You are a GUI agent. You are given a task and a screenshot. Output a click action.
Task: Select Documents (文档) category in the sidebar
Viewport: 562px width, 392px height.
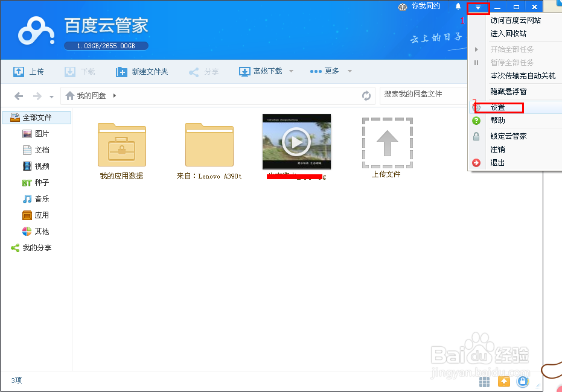36,150
